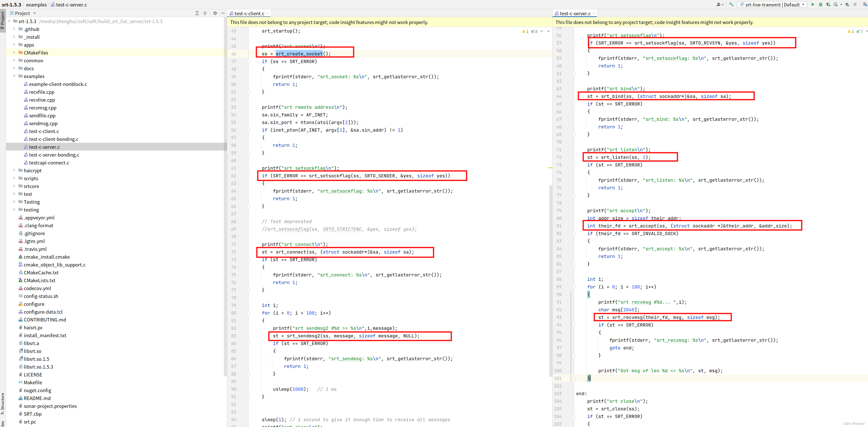Image resolution: width=868 pixels, height=427 pixels.
Task: Close the test-c-server.c tab
Action: point(594,13)
